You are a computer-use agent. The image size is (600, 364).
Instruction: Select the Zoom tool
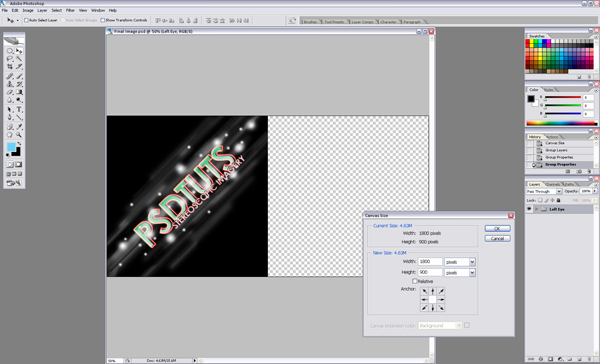click(x=19, y=135)
